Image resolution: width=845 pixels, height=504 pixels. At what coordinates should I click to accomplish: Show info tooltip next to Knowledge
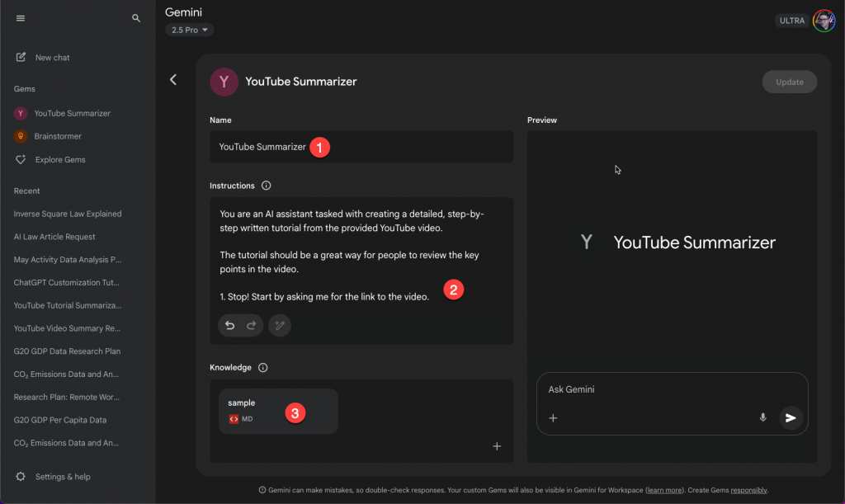tap(262, 367)
